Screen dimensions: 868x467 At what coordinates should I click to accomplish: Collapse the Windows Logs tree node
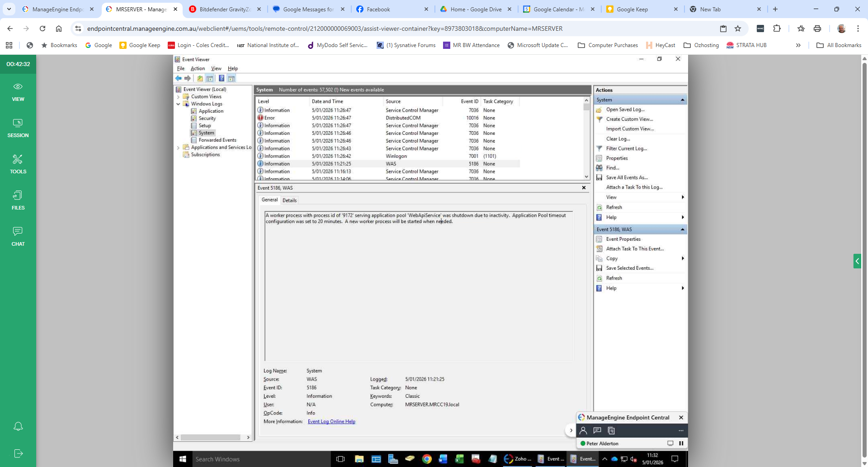coord(178,104)
